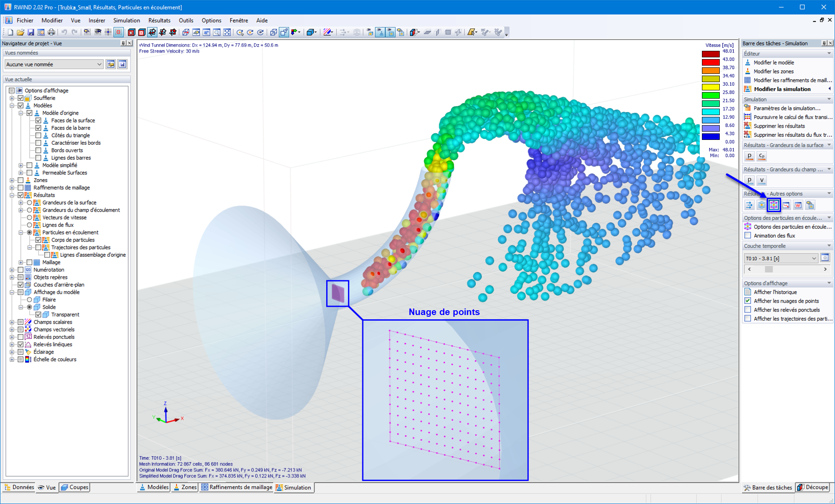
Task: Click the streaming particles results icon
Action: tap(774, 205)
